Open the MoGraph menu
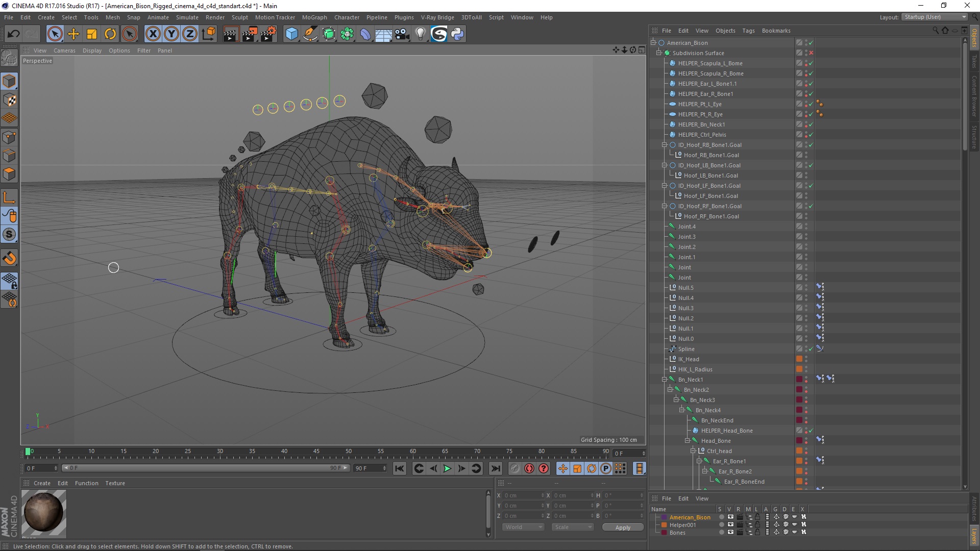This screenshot has width=980, height=551. [x=314, y=17]
